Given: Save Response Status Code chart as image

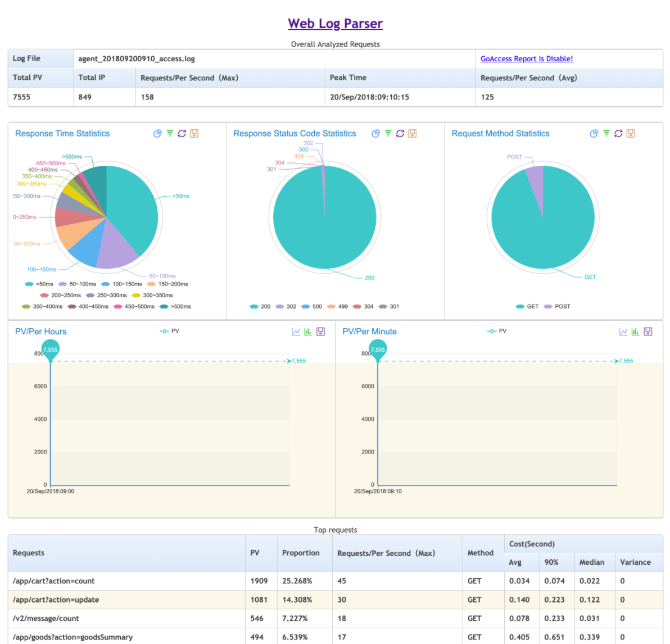Looking at the screenshot, I should pyautogui.click(x=413, y=133).
